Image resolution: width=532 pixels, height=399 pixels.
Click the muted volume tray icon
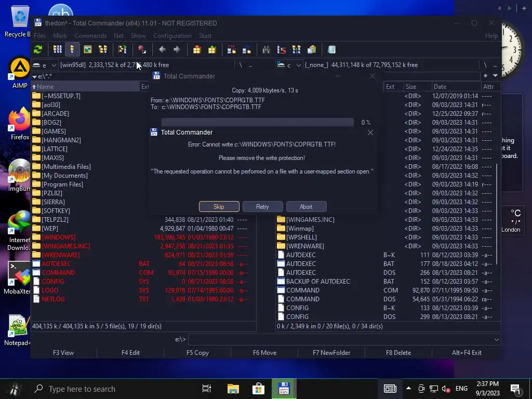click(x=446, y=389)
